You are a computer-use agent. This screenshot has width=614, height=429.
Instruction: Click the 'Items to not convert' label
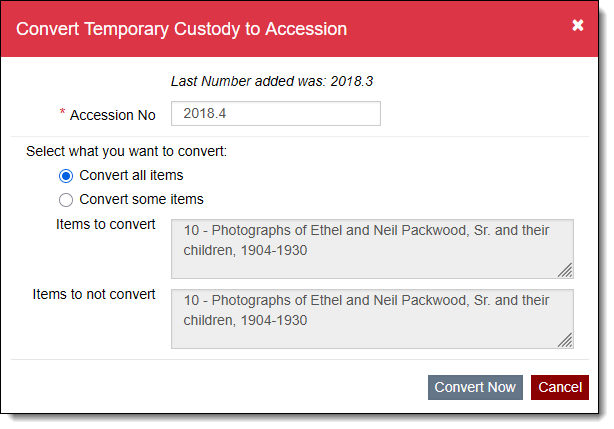click(94, 294)
